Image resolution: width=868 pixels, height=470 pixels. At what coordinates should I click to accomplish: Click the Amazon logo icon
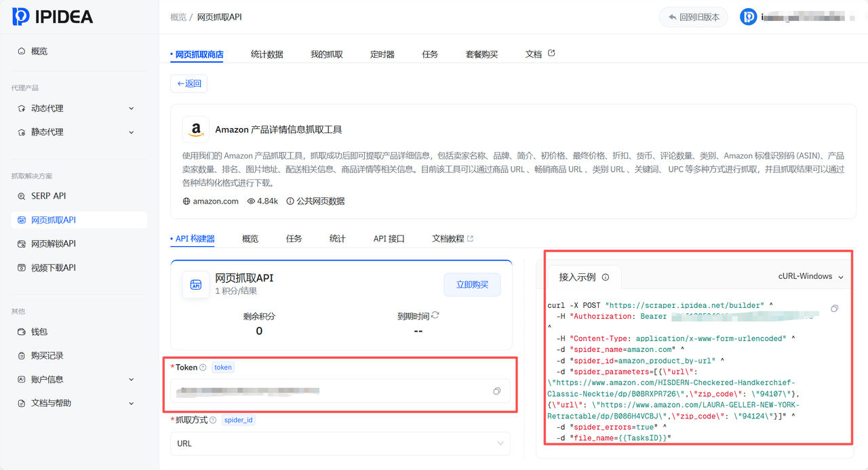click(x=196, y=129)
